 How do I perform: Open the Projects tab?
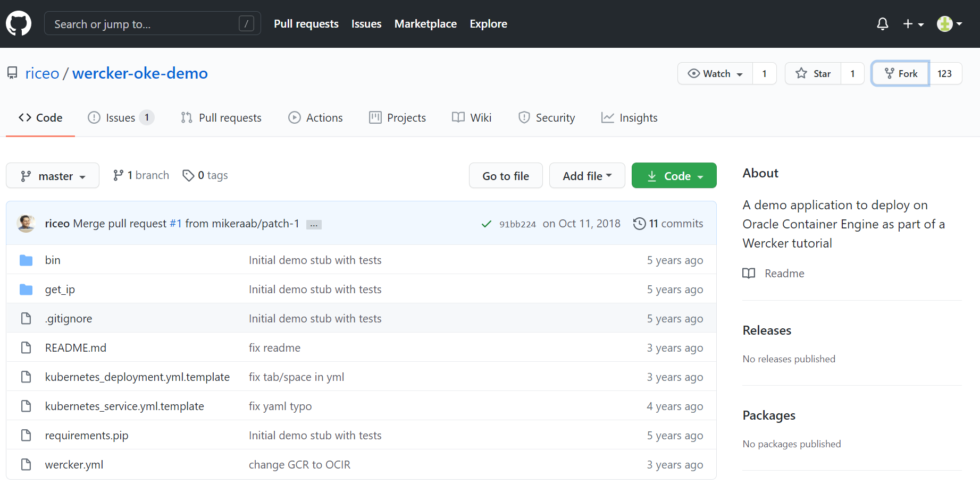[x=398, y=118]
